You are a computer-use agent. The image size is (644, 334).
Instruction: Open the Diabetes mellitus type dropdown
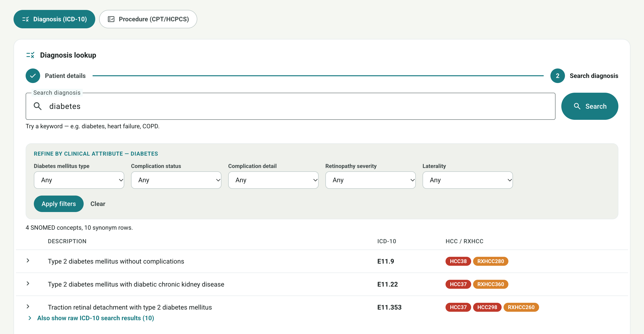point(79,180)
